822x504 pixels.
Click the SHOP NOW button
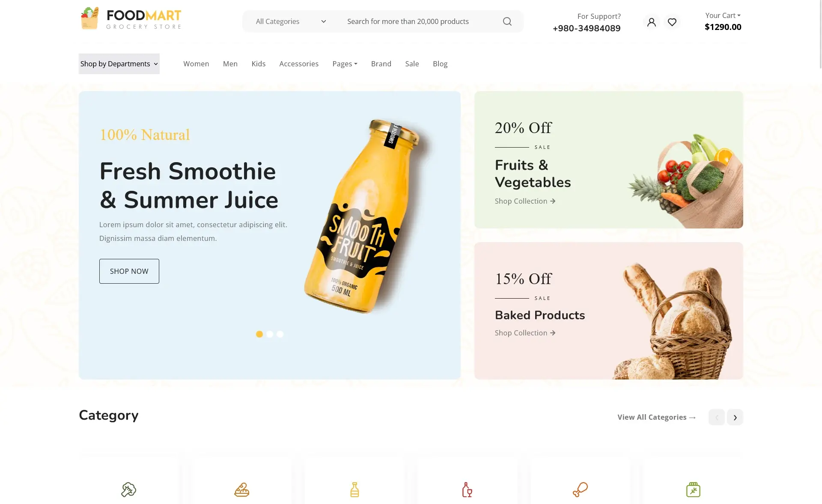pos(129,271)
